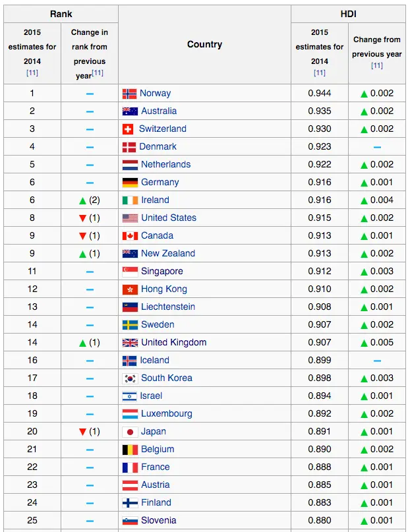This screenshot has width=410, height=532.
Task: Open the Luxembourg link
Action: click(167, 414)
